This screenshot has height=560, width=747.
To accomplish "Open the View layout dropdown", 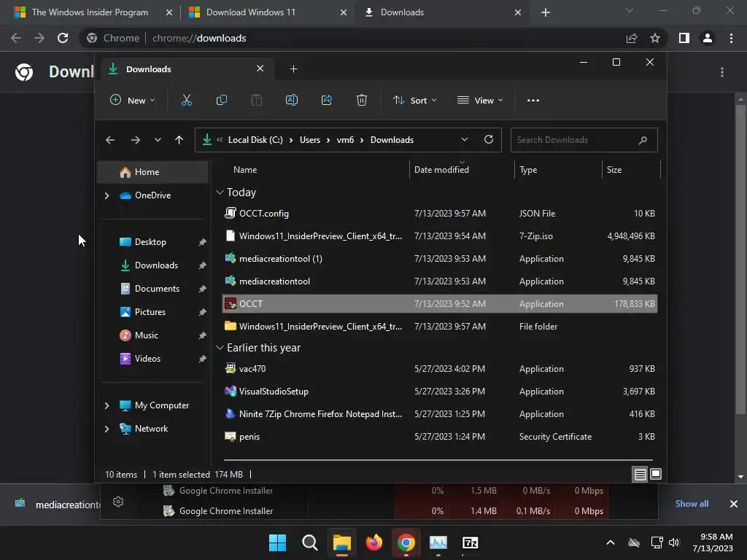I will click(480, 101).
